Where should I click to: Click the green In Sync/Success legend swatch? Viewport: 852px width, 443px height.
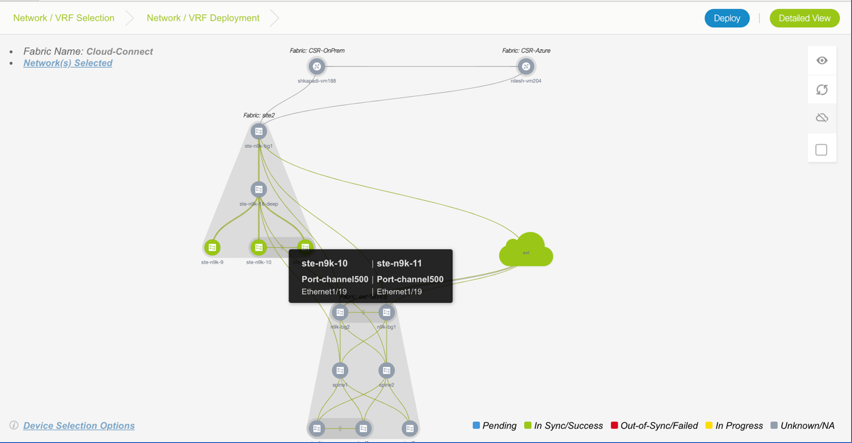click(528, 426)
